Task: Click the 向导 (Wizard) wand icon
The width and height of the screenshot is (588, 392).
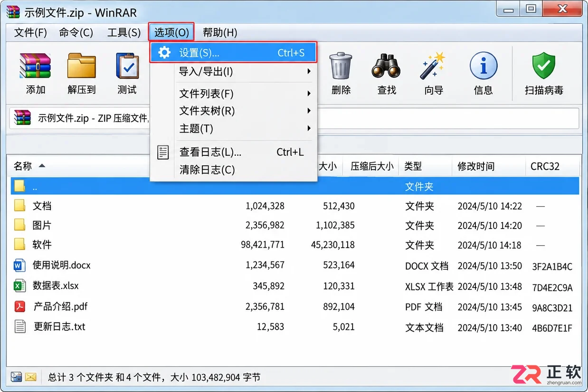Action: (x=433, y=66)
